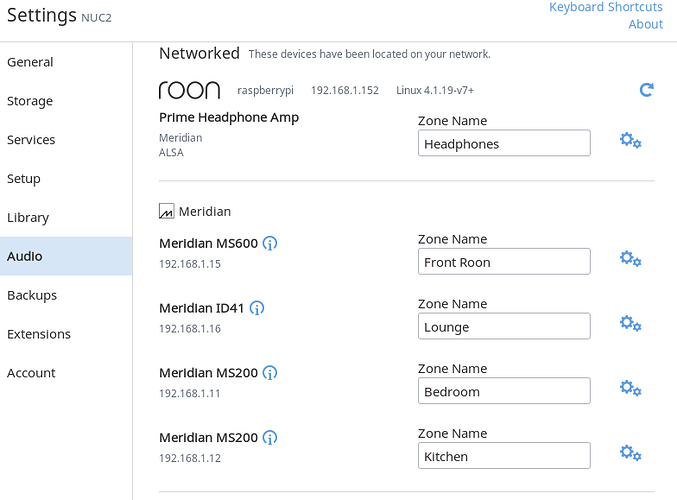This screenshot has height=500, width=677.
Task: Open device settings gear for Bedroom zone
Action: (630, 388)
